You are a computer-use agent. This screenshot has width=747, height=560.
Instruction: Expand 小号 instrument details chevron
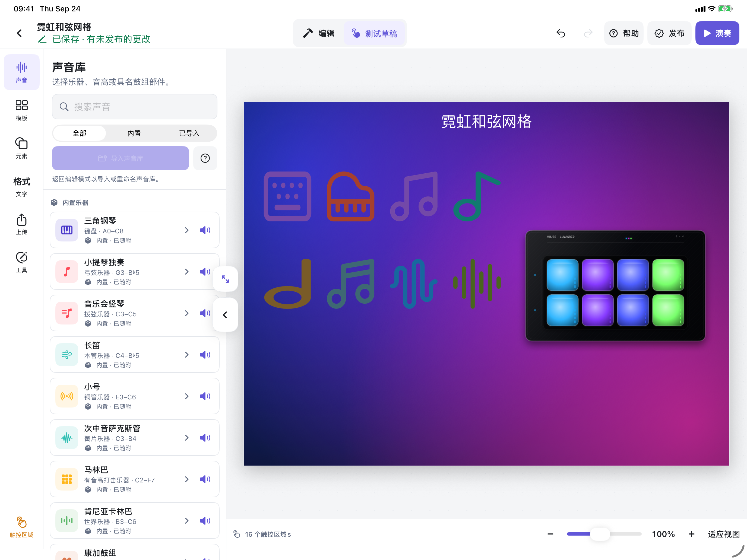187,396
